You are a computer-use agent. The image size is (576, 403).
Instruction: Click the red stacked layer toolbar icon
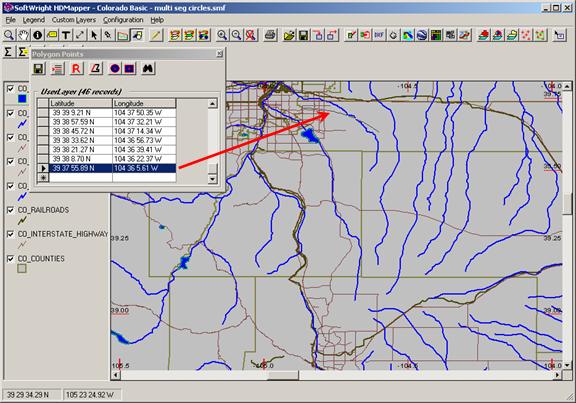tap(483, 35)
